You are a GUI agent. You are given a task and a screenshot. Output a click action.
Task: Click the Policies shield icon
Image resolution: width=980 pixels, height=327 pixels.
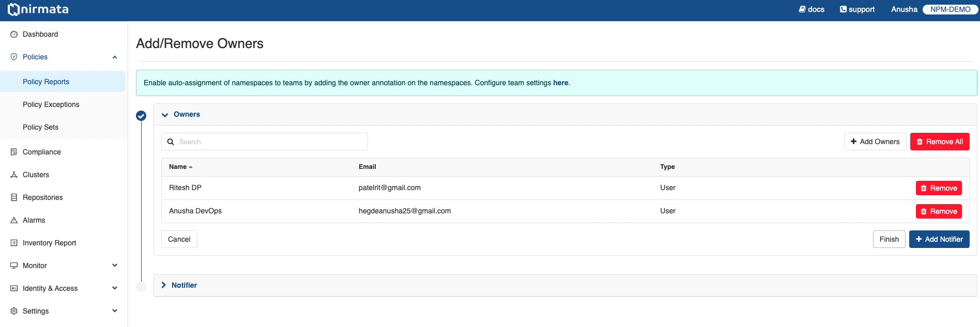click(x=14, y=57)
